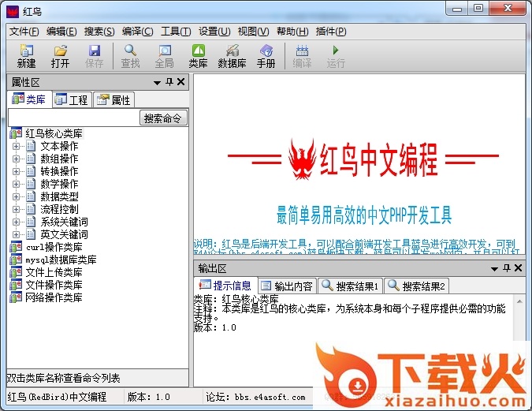Open the 输出区 panel dropdown arrow

click(494, 269)
